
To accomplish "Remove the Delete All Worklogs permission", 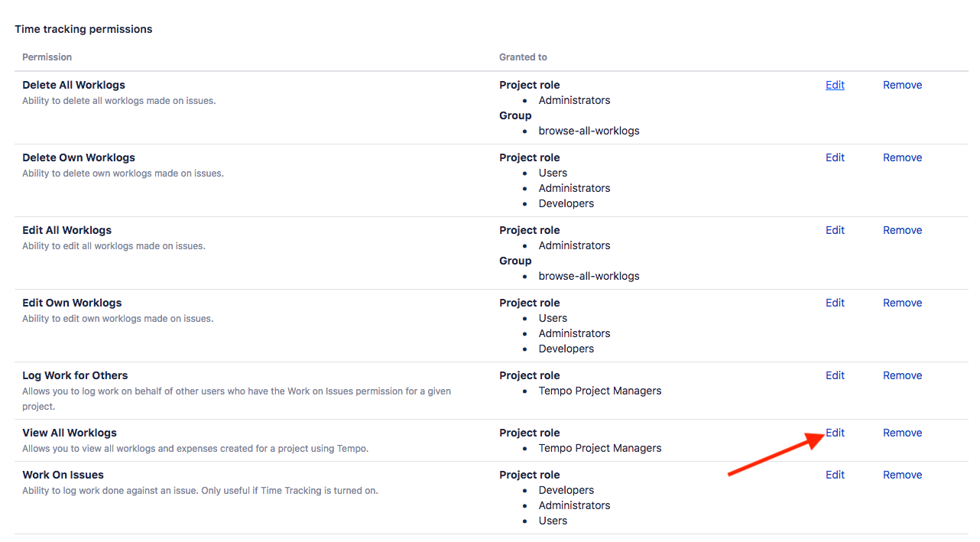I will click(902, 85).
